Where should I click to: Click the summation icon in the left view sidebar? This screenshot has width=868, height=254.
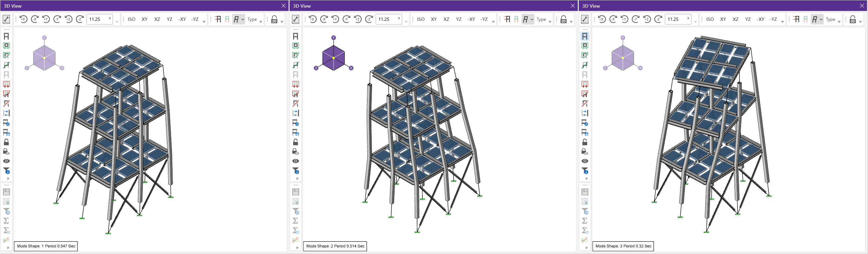(6, 221)
